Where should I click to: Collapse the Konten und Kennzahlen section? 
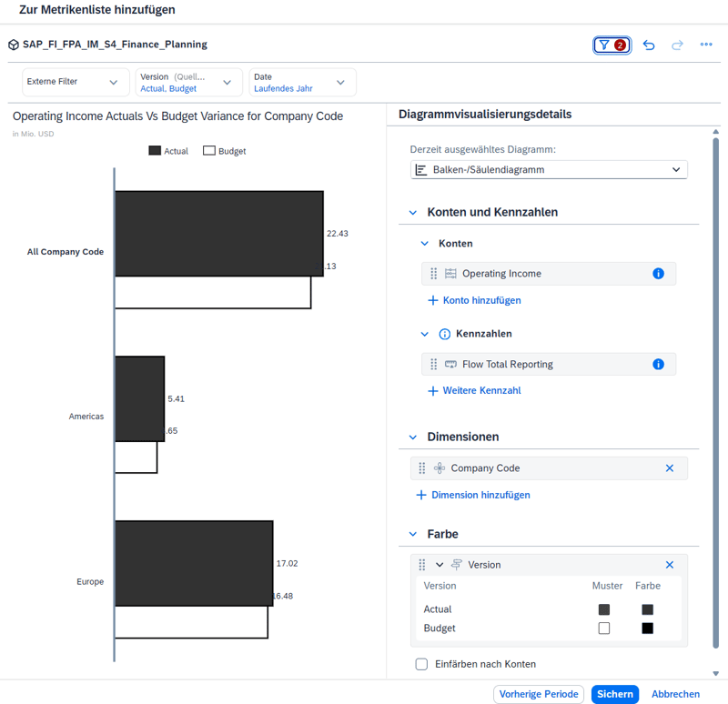pos(412,211)
